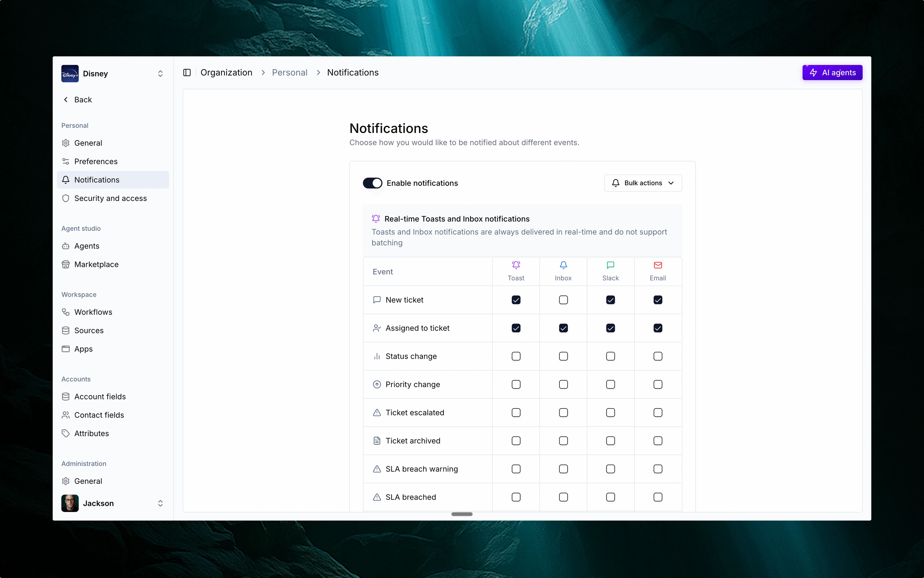
Task: Click the Email column envelope icon
Action: click(658, 265)
